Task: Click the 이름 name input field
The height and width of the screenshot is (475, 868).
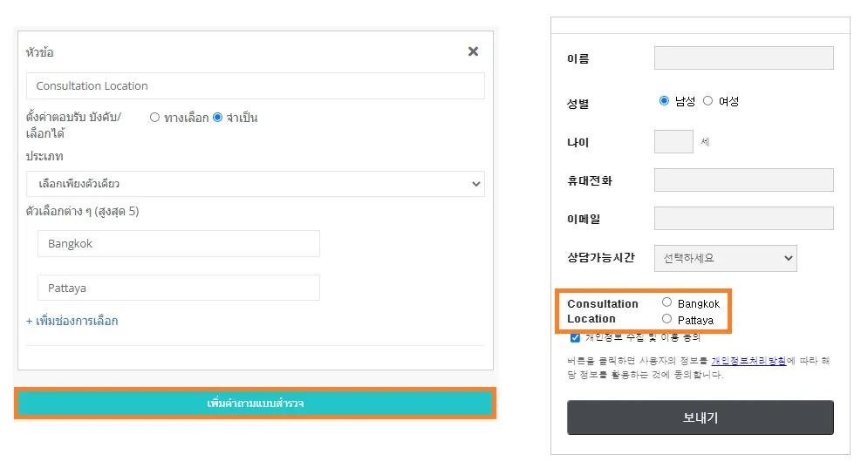Action: (x=743, y=58)
